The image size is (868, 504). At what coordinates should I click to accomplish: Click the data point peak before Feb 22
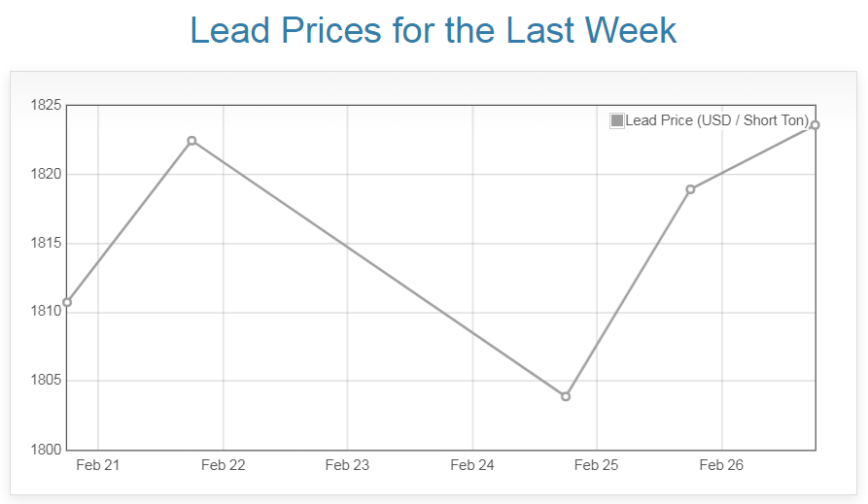[191, 141]
